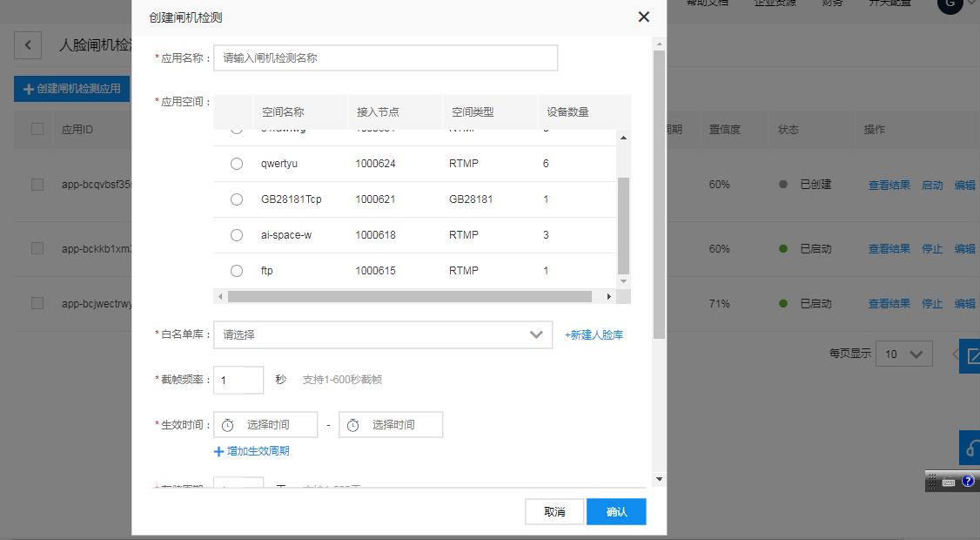This screenshot has width=980, height=540.
Task: Click 编辑 in the 71% row
Action: pyautogui.click(x=965, y=303)
